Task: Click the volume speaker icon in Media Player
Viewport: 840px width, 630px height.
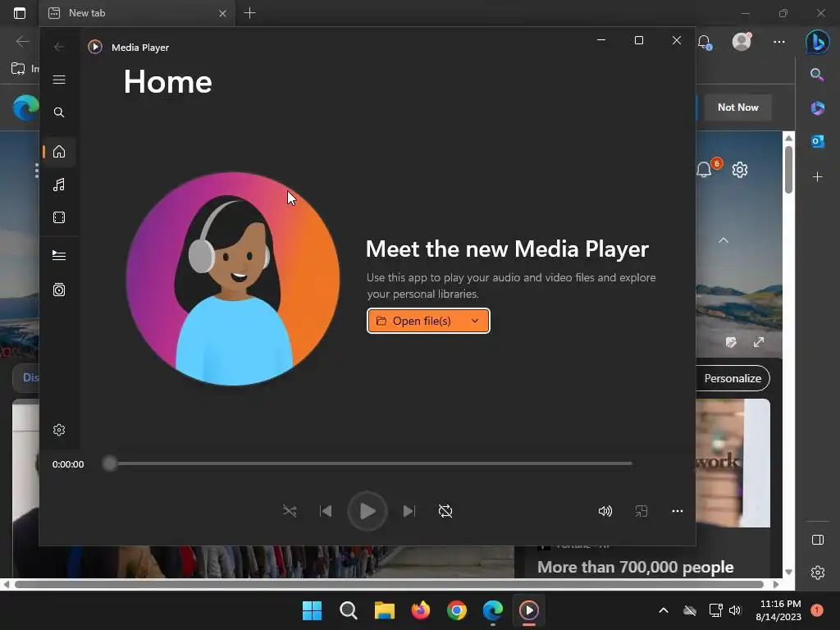Action: 605,511
